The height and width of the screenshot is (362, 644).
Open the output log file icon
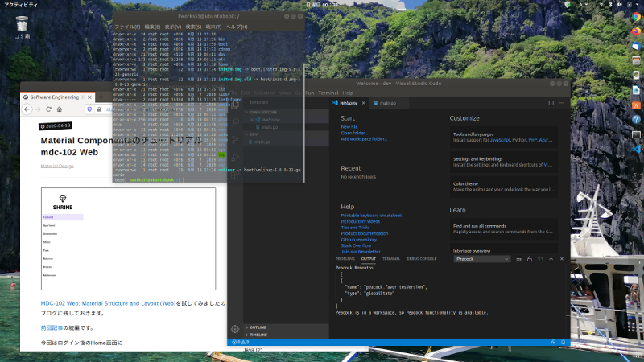[540, 259]
